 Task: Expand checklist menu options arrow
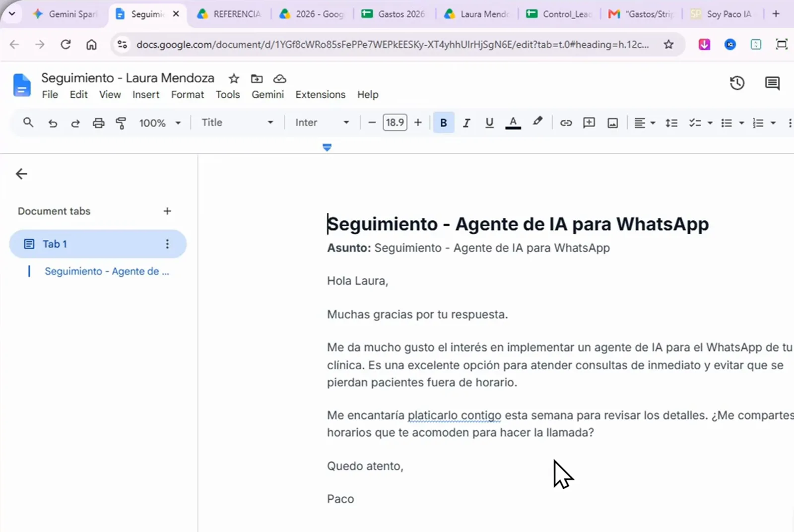[x=710, y=123]
